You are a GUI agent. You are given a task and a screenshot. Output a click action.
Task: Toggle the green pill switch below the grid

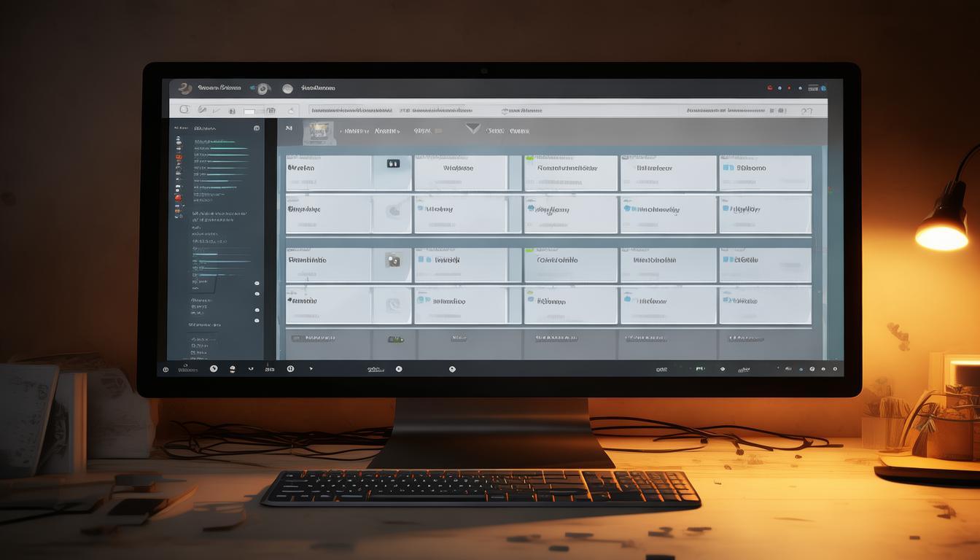pos(395,339)
